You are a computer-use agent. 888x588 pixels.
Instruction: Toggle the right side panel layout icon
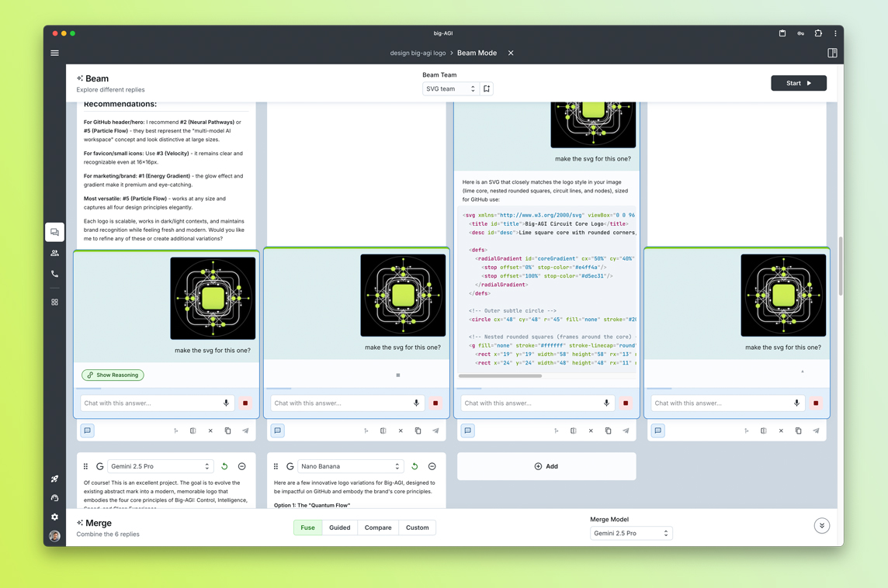[x=832, y=53]
